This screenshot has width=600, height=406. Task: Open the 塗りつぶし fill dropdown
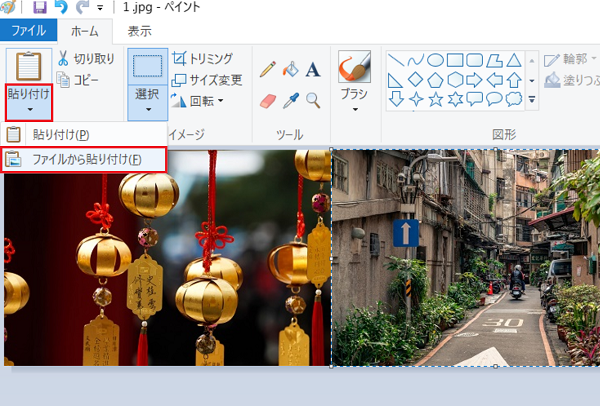571,80
